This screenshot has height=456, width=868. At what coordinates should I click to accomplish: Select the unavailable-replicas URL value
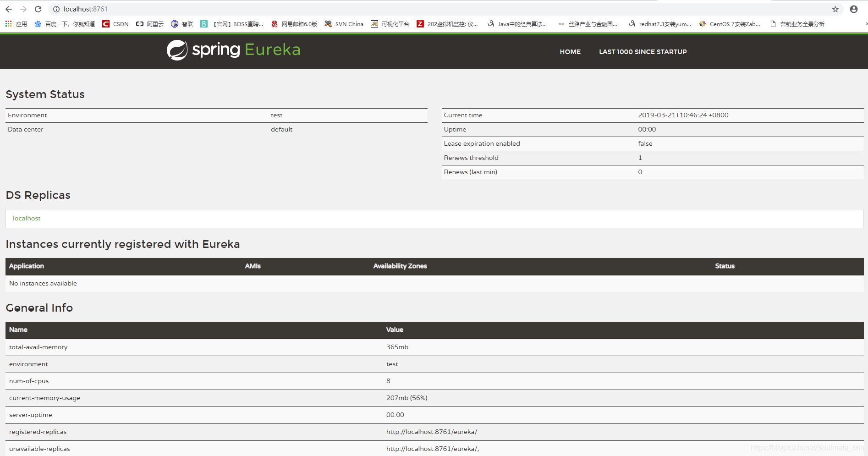pyautogui.click(x=432, y=449)
